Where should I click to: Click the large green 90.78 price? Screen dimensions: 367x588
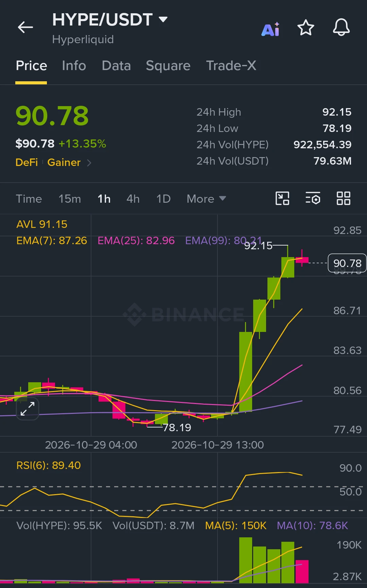point(52,116)
